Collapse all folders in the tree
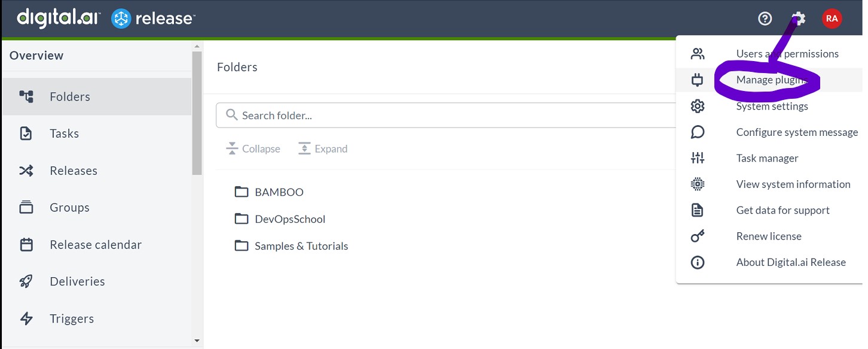 tap(253, 149)
